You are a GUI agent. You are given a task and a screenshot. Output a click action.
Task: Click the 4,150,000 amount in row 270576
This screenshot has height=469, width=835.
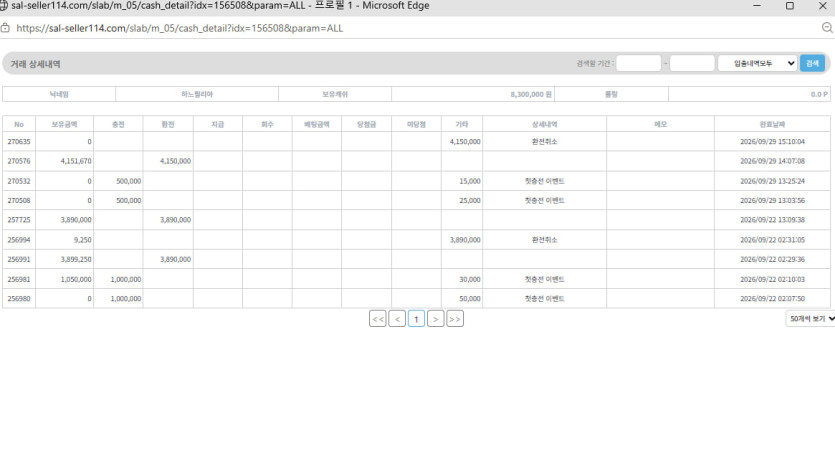(175, 161)
